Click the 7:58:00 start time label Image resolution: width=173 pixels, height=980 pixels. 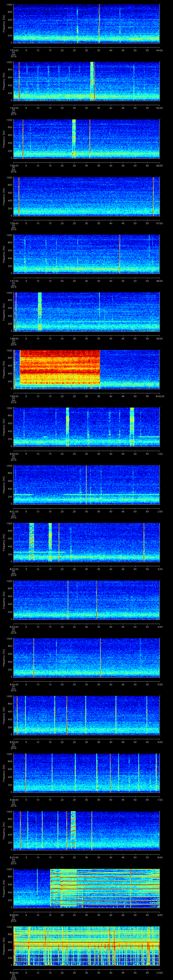tap(14, 339)
